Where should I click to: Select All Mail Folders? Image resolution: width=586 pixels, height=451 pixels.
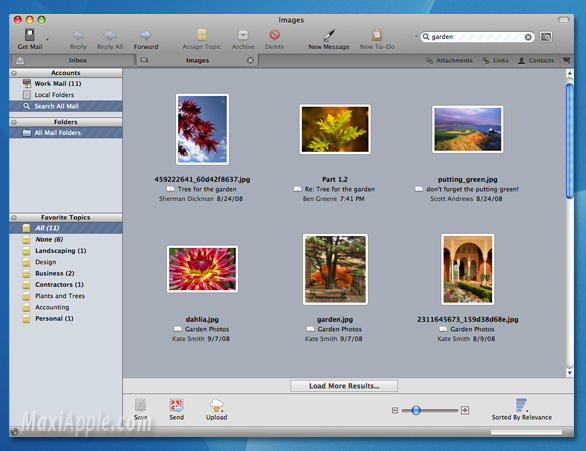coord(66,133)
